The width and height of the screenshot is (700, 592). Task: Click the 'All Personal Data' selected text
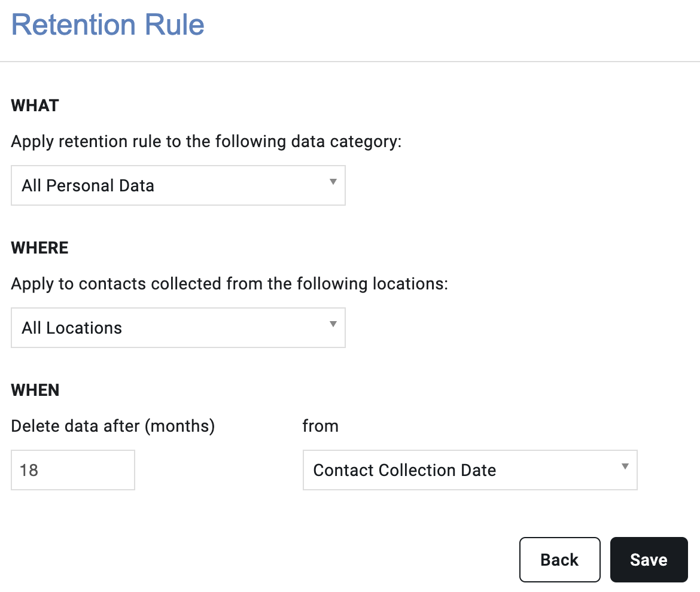coord(88,185)
